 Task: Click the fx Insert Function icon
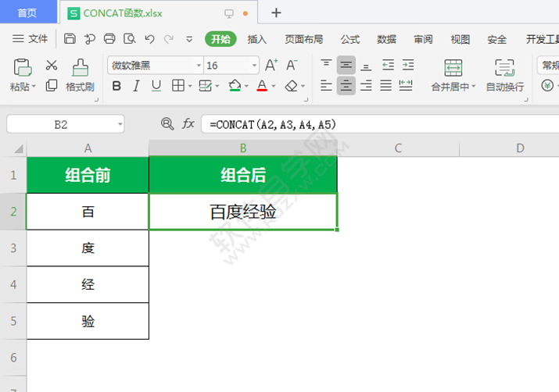pyautogui.click(x=188, y=124)
